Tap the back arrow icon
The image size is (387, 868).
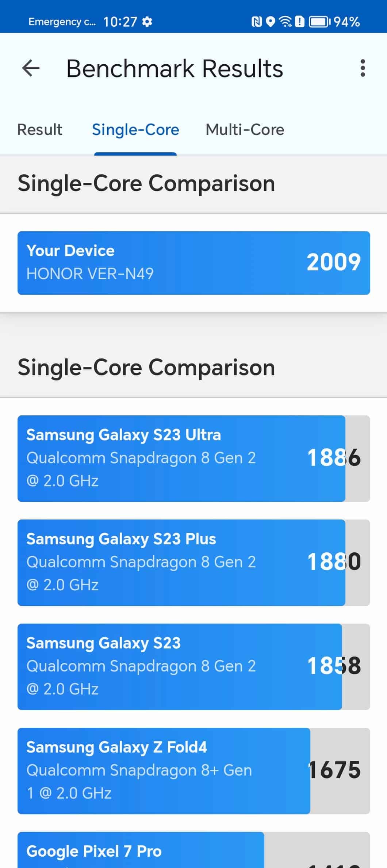tap(31, 68)
